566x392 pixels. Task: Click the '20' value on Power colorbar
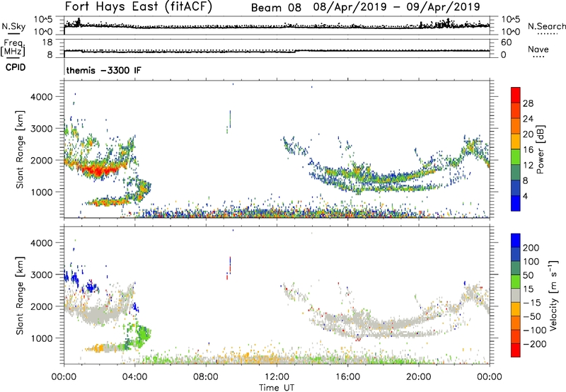[x=528, y=134]
